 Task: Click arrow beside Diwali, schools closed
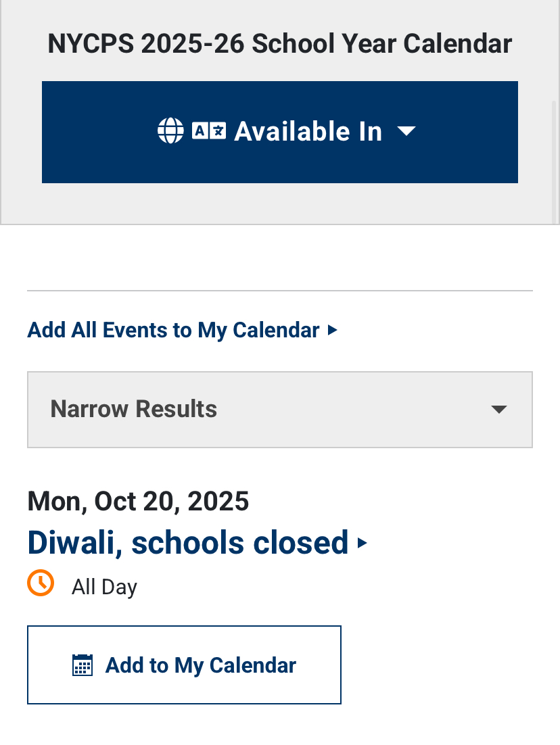(x=363, y=543)
